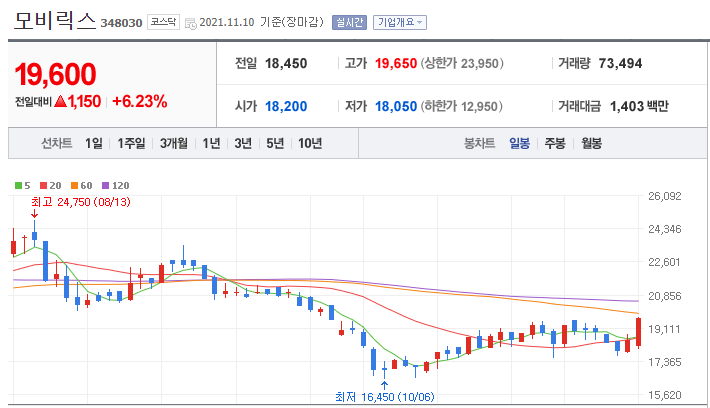Click the 코스닥 market badge
The height and width of the screenshot is (408, 710).
(x=163, y=22)
